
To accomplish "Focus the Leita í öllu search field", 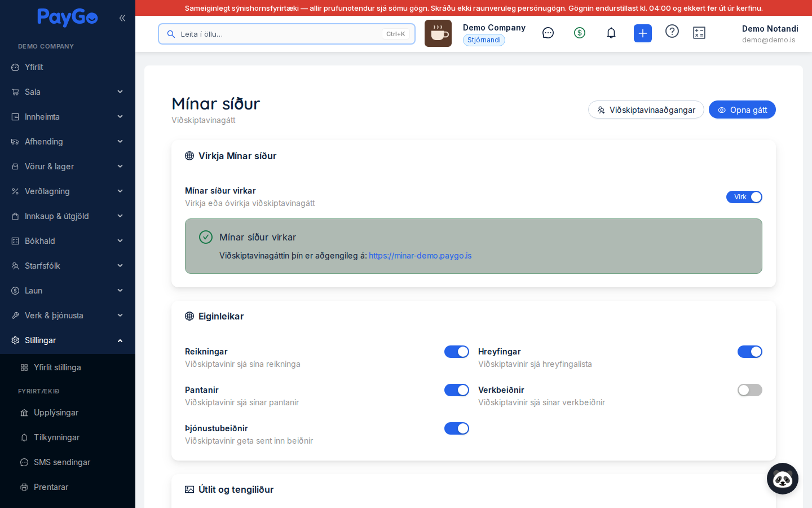I will coord(286,34).
